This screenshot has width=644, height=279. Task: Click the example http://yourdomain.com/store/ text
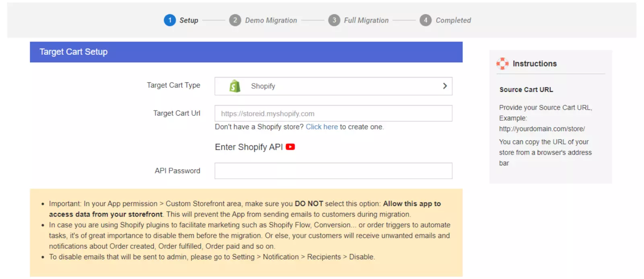[x=542, y=129]
